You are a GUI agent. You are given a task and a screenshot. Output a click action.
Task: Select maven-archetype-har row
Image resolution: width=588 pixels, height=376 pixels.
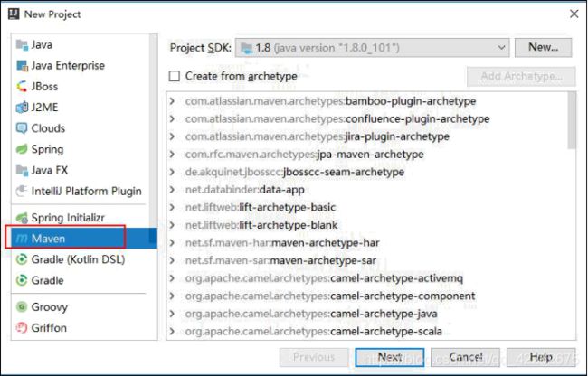(367, 242)
